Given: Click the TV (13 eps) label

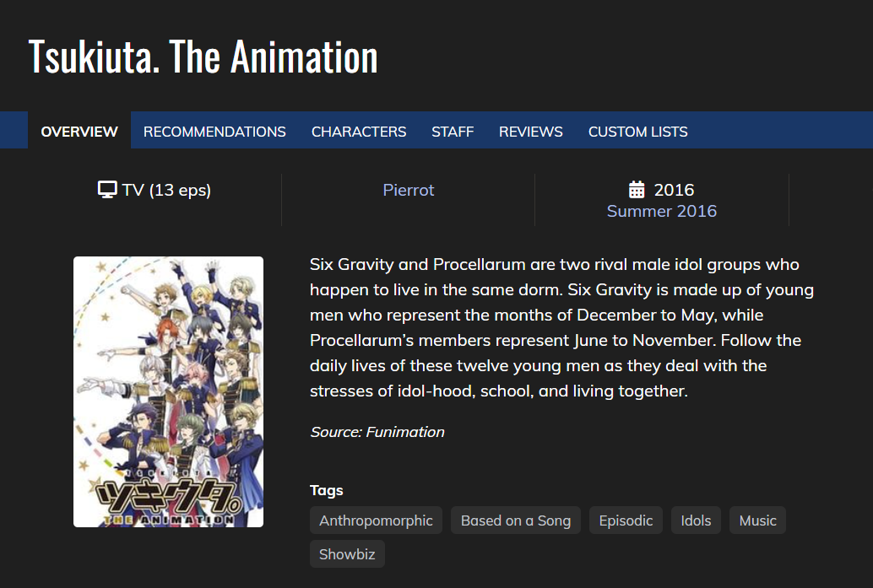Looking at the screenshot, I should [x=166, y=190].
